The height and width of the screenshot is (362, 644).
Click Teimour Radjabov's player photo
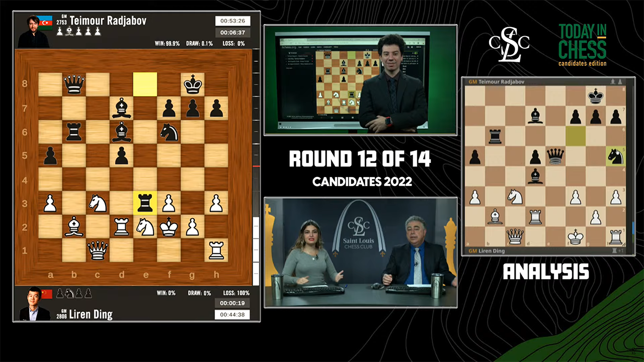coord(34,31)
